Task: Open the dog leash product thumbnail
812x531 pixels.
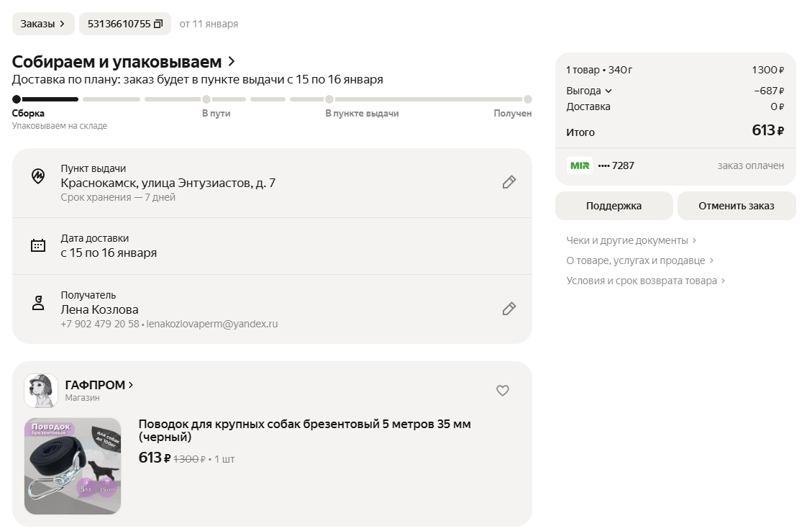Action: [x=73, y=466]
